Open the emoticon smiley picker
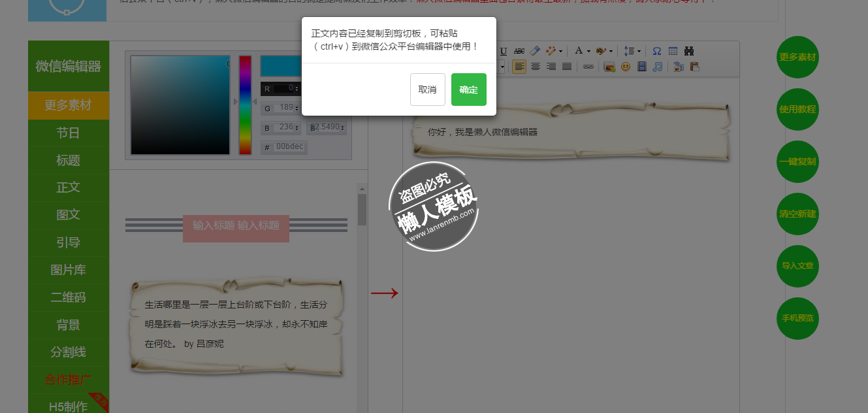 click(x=626, y=67)
